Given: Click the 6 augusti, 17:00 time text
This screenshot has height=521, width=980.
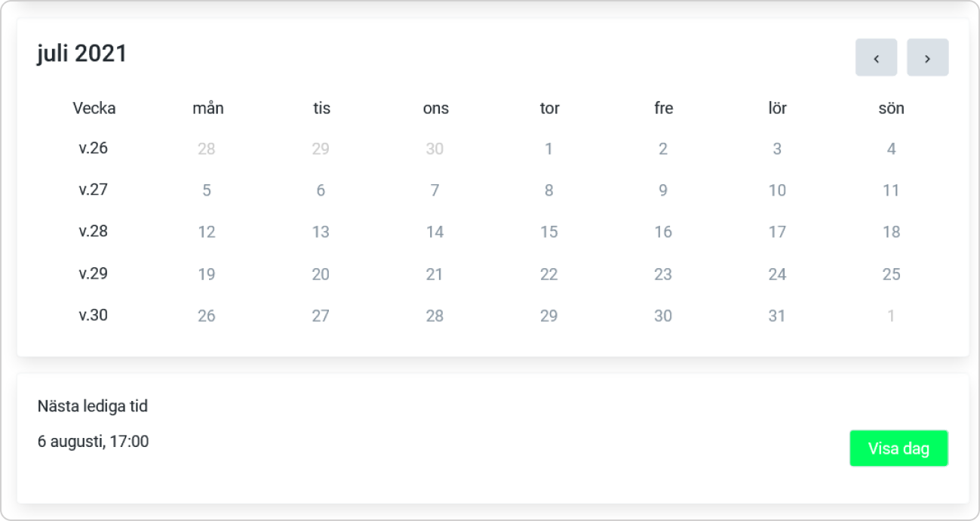Looking at the screenshot, I should [94, 442].
